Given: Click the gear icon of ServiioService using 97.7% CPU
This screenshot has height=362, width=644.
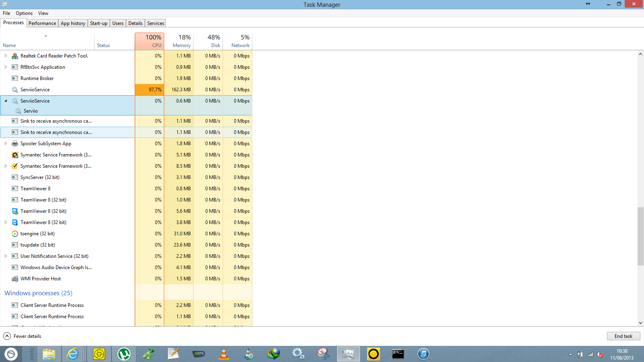Looking at the screenshot, I should point(15,90).
